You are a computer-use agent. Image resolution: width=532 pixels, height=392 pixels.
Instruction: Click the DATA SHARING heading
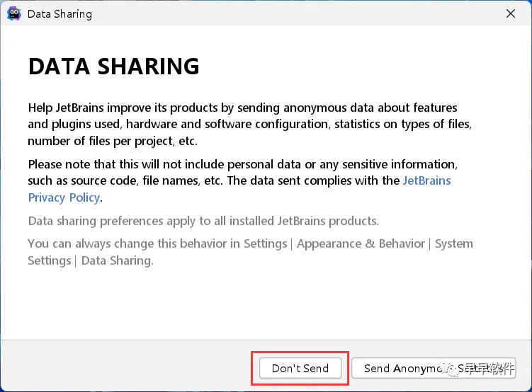(x=113, y=67)
